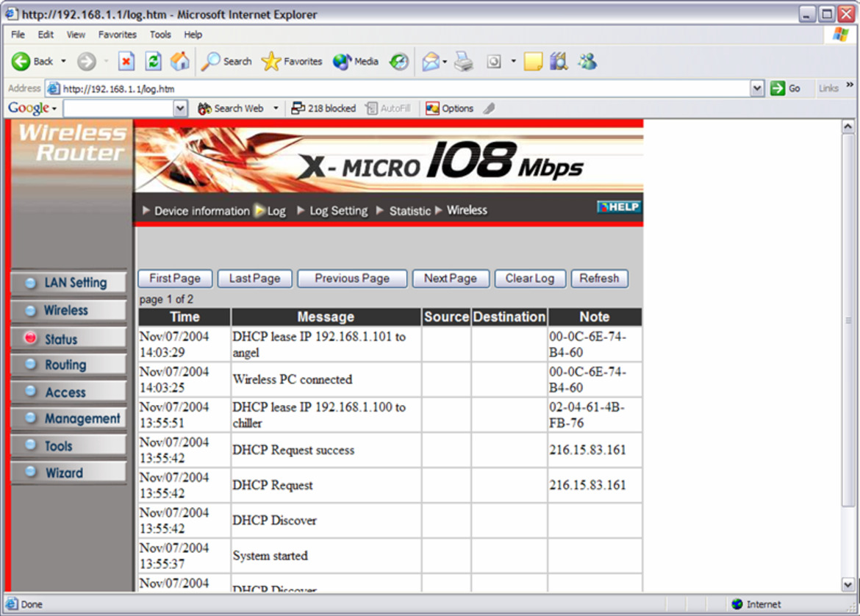The width and height of the screenshot is (860, 616).
Task: Select Status in the sidebar
Action: [68, 339]
